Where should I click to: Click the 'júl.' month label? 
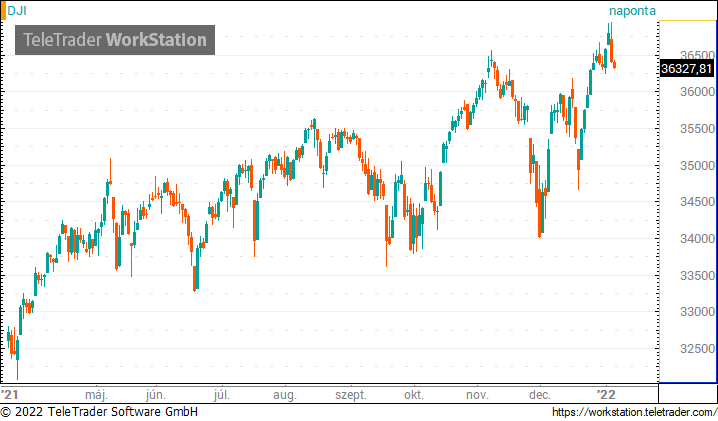coord(222,395)
